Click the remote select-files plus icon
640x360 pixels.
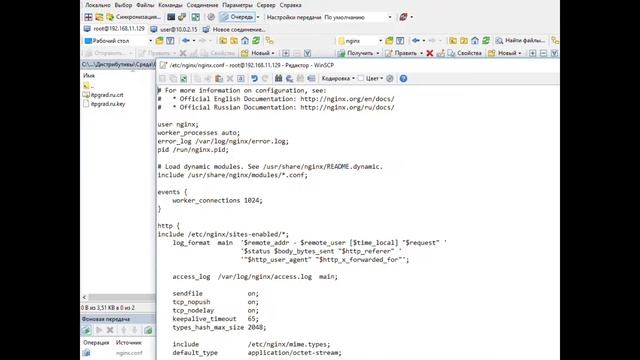tap(532, 53)
